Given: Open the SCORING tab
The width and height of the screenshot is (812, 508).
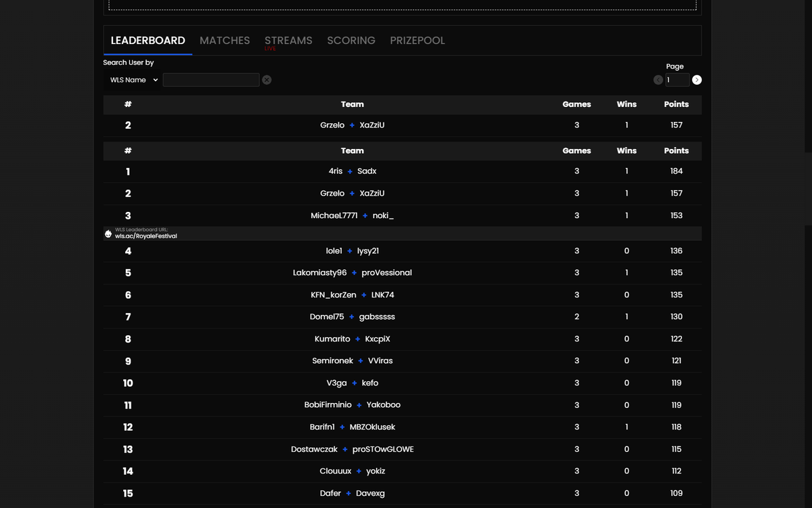Looking at the screenshot, I should tap(351, 41).
